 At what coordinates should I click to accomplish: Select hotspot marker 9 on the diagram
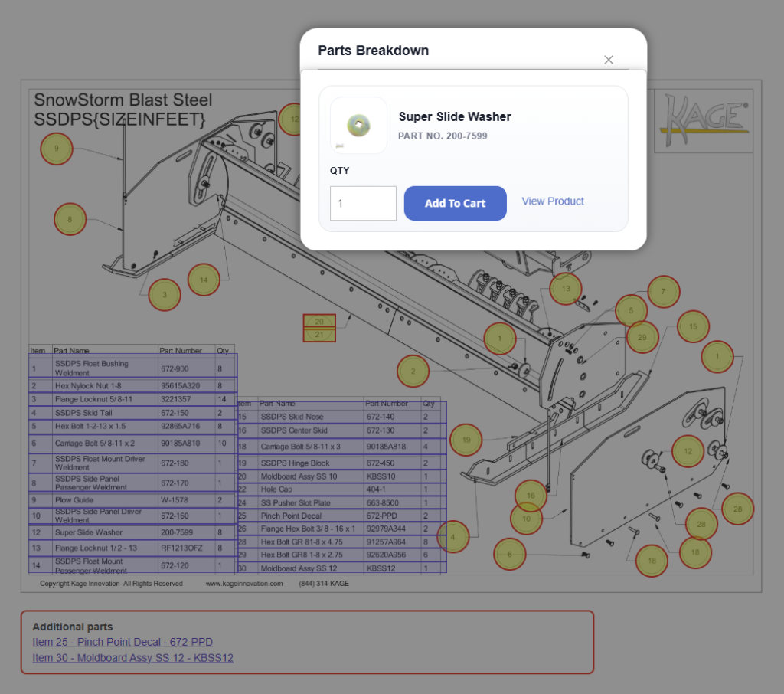57,149
